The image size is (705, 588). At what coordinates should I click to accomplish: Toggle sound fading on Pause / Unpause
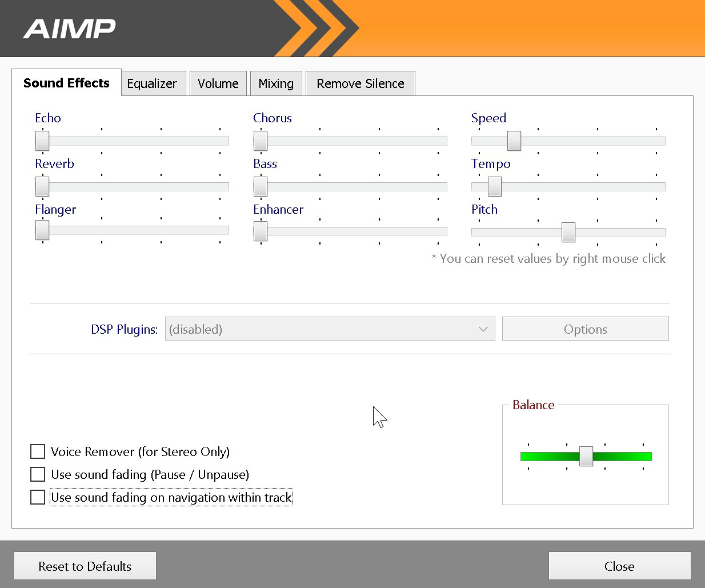(x=38, y=474)
